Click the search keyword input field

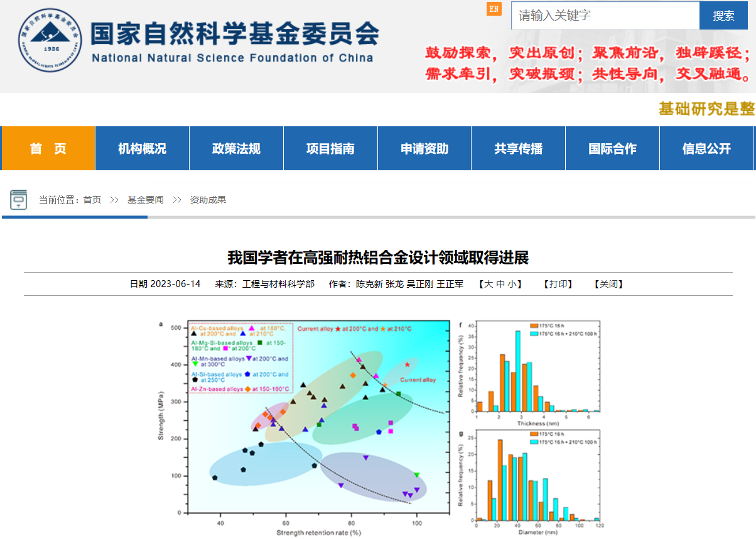(605, 16)
